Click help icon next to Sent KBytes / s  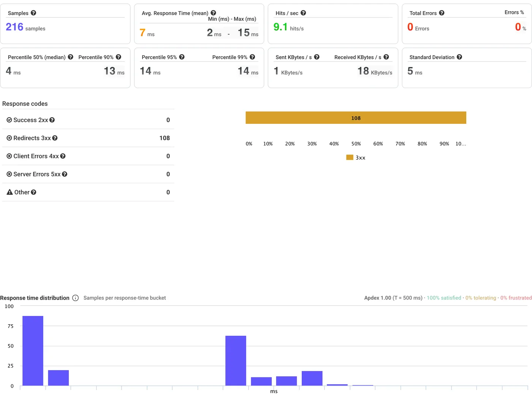click(317, 57)
